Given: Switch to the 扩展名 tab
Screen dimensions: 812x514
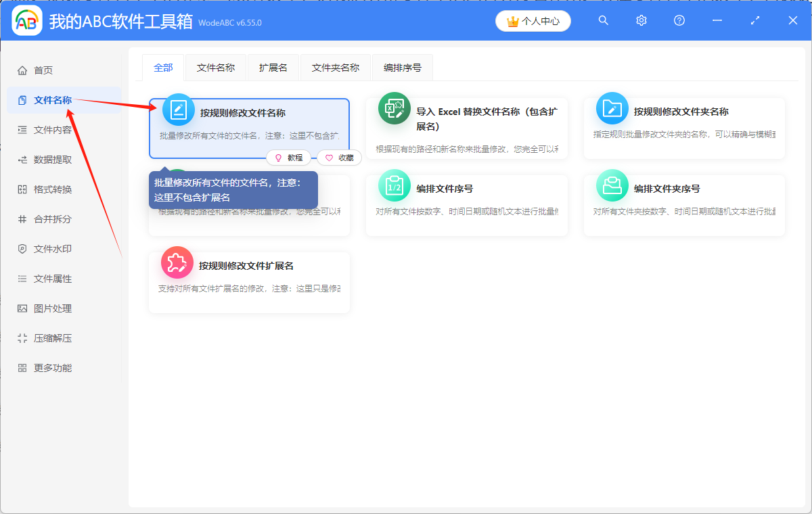Looking at the screenshot, I should pyautogui.click(x=273, y=68).
